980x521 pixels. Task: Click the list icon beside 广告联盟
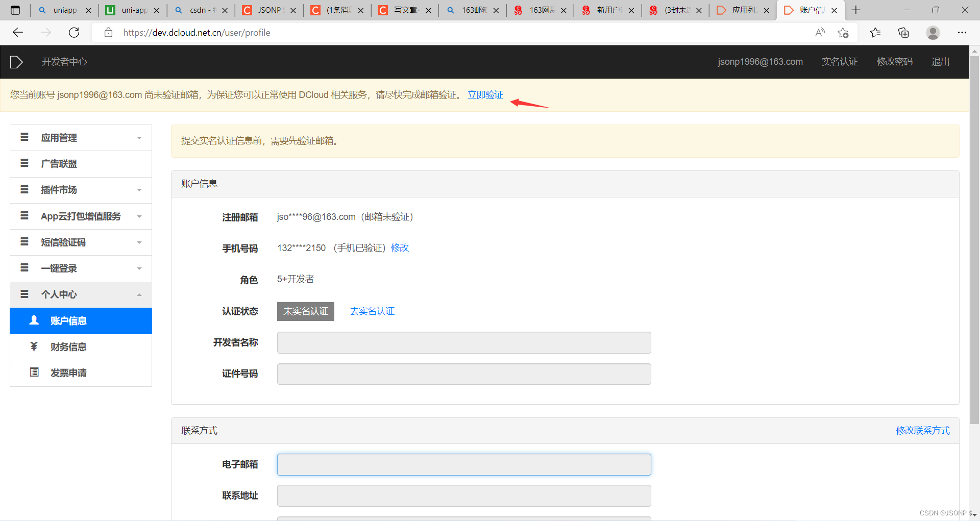pyautogui.click(x=24, y=163)
